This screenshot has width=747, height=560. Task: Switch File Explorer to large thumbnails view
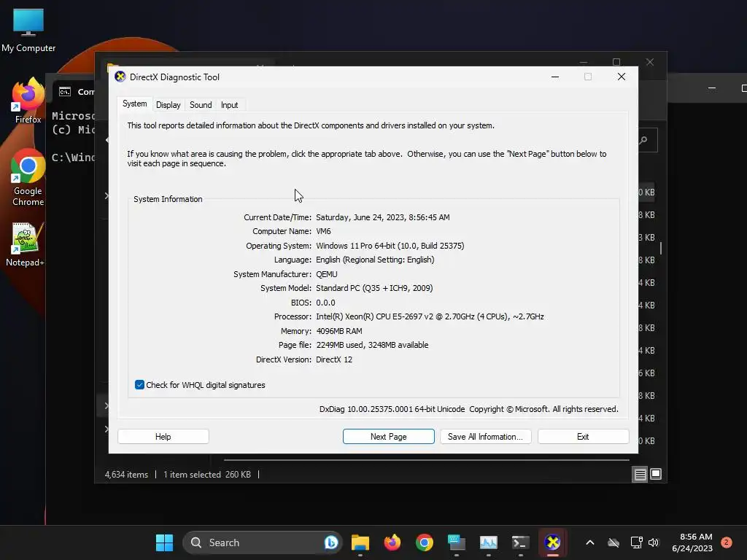(656, 474)
